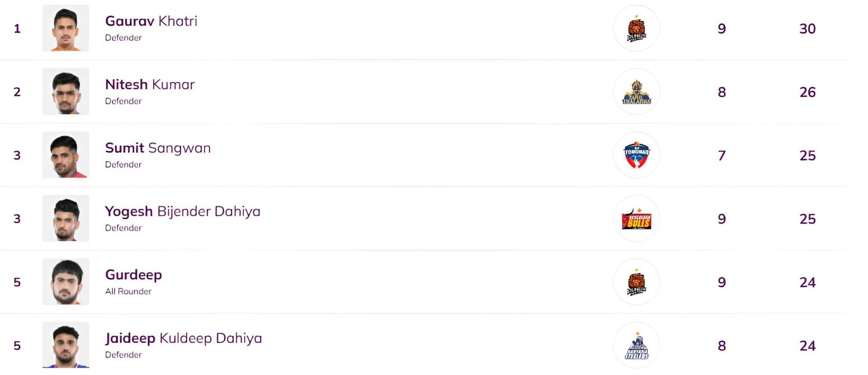868x375 pixels.
Task: Click Gaurav Khatri's points value of 30
Action: (807, 29)
